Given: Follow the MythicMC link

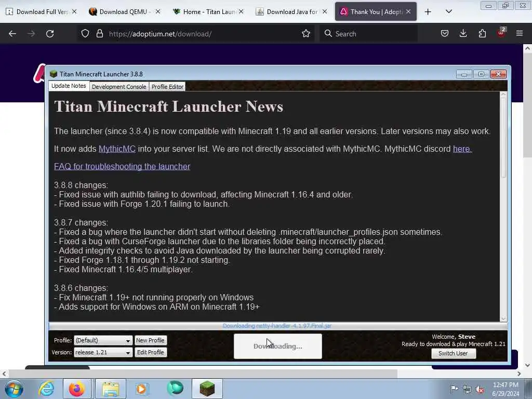Looking at the screenshot, I should click(117, 149).
